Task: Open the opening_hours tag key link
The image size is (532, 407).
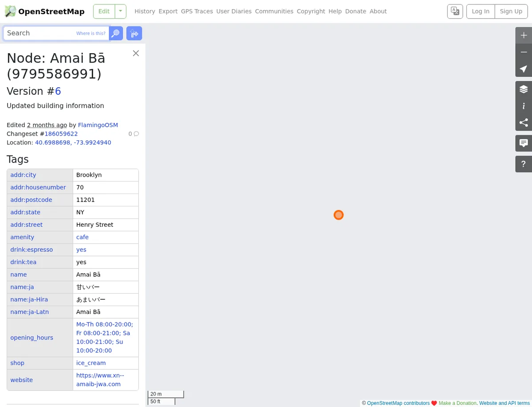Action: pos(32,337)
